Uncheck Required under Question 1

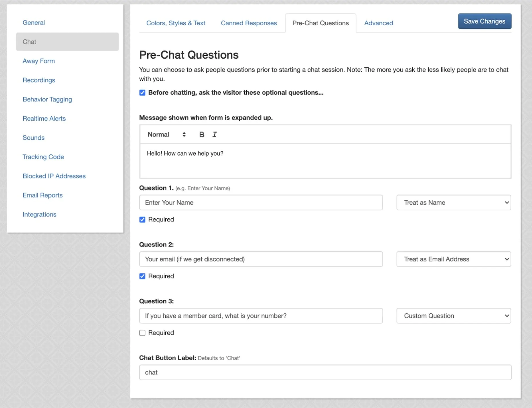[142, 220]
